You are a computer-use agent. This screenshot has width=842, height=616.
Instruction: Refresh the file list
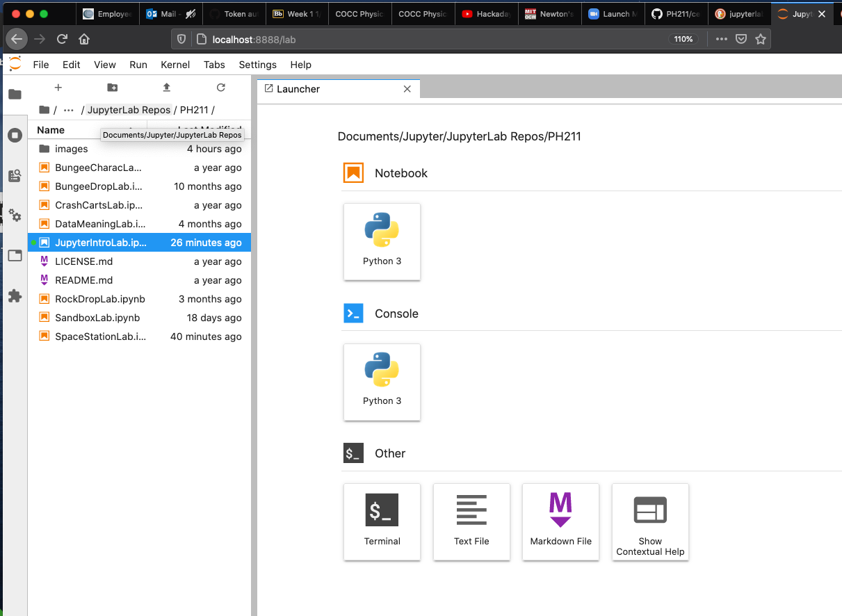point(221,88)
